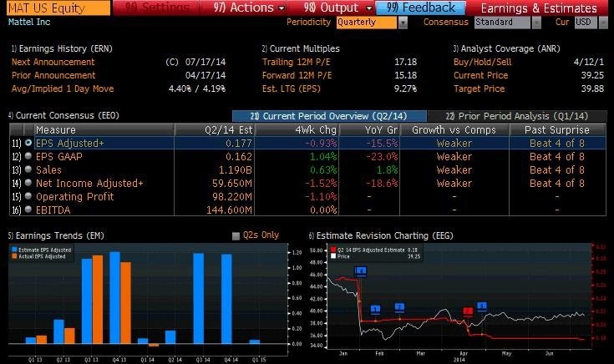Open the Consensus Standard dropdown
The height and width of the screenshot is (364, 614).
(536, 23)
